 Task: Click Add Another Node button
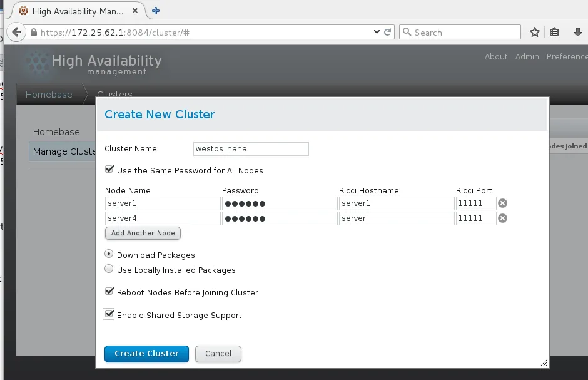[x=143, y=233]
